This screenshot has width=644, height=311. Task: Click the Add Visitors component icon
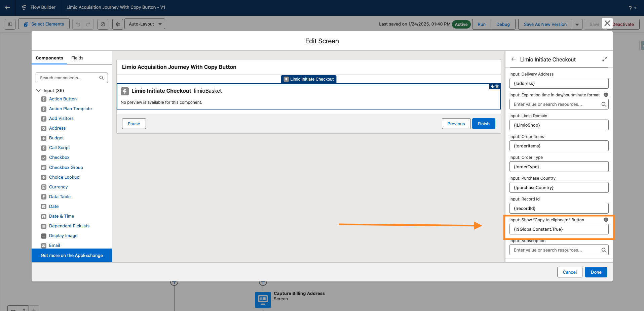pos(44,119)
